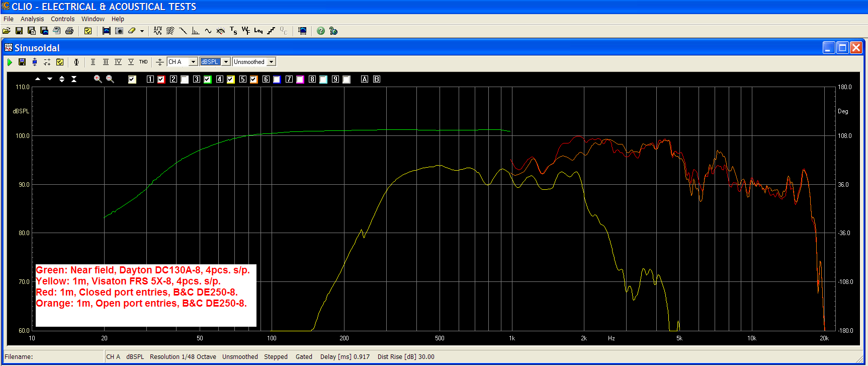868x366 pixels.
Task: Click the eraser clear icon
Action: pos(132,31)
